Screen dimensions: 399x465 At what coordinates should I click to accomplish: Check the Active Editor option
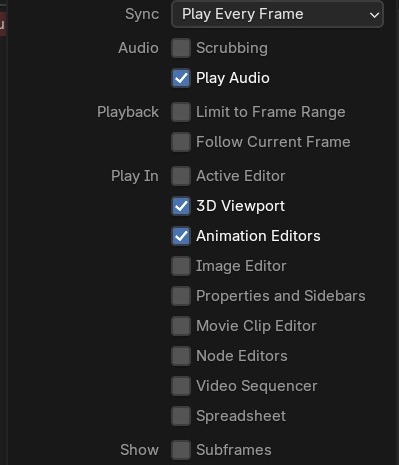click(x=181, y=176)
